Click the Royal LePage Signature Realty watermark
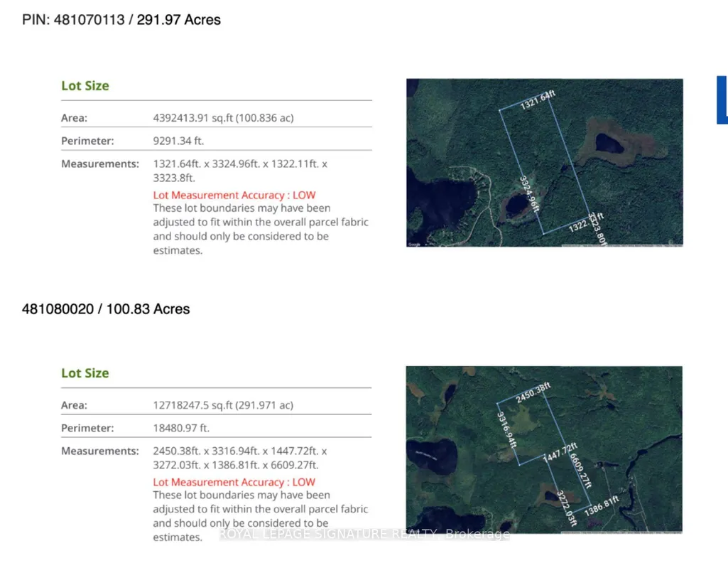Screen dimensions: 728x563 [x=364, y=534]
